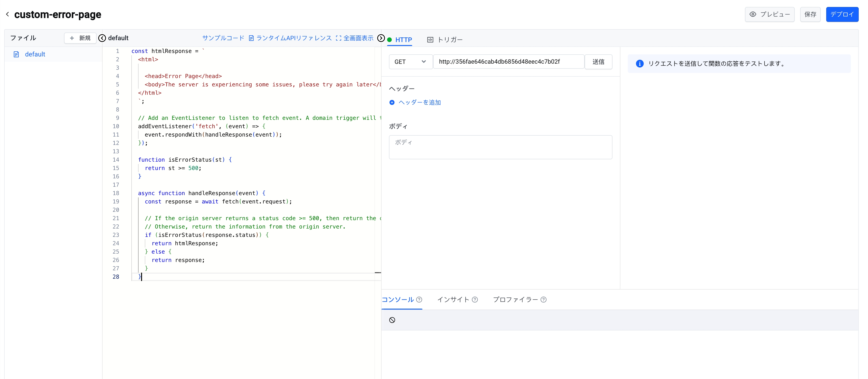Click the プレビュー button
The image size is (868, 379).
click(x=770, y=14)
